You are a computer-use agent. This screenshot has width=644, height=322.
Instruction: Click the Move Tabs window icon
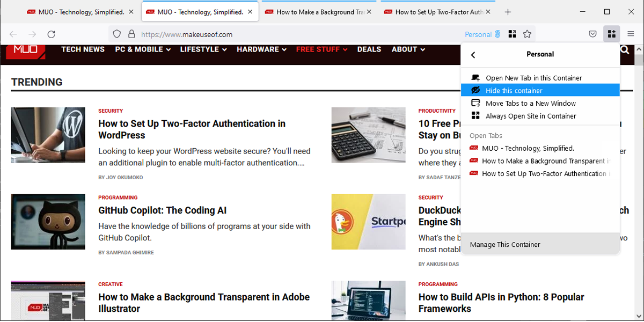(475, 103)
